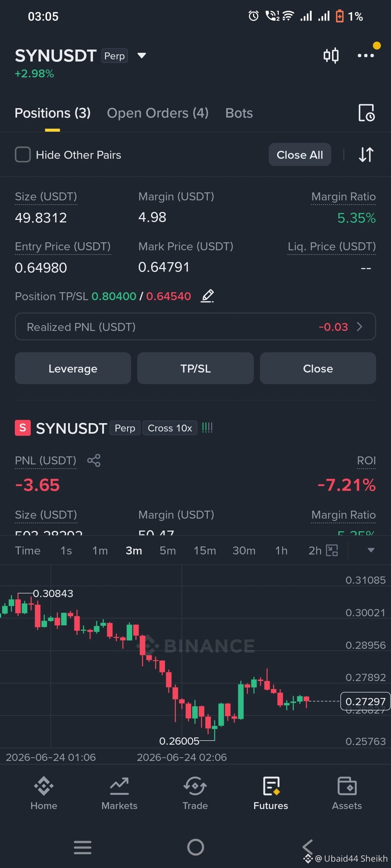391x868 pixels.
Task: Switch to the Positions (3) tab
Action: point(52,113)
